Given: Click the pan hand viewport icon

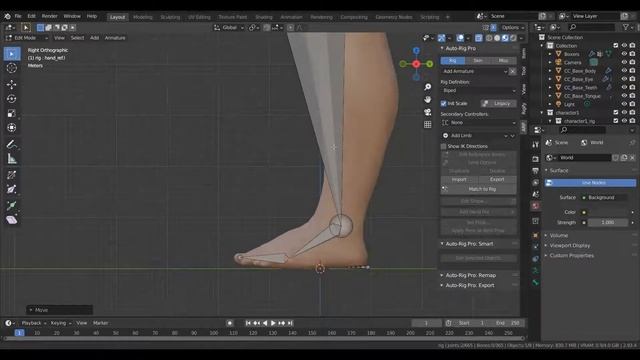Looking at the screenshot, I should [427, 100].
